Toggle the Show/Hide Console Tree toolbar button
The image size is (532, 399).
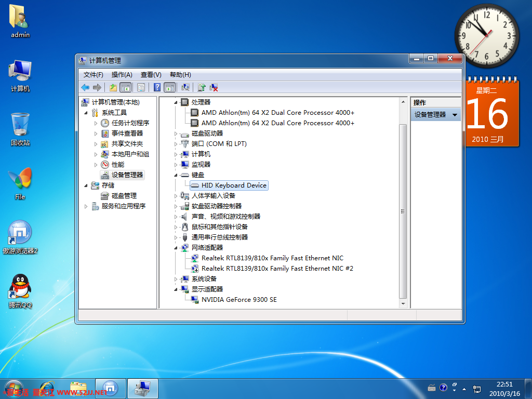pyautogui.click(x=126, y=87)
